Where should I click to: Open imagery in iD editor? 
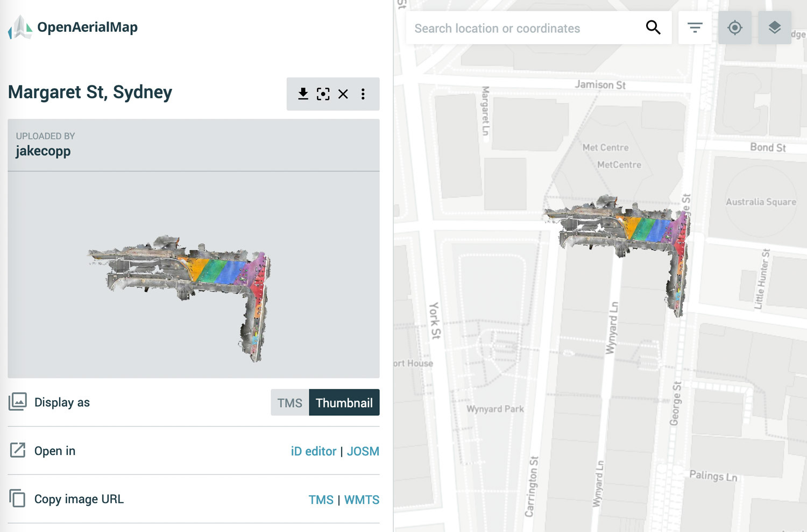coord(313,451)
